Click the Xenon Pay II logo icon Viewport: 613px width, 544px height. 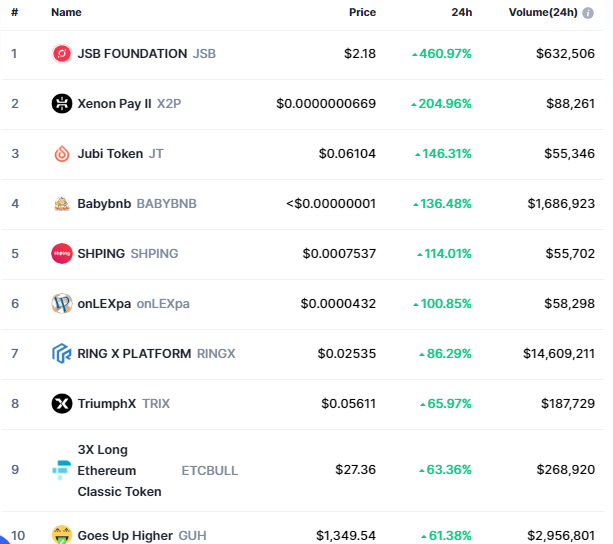pos(62,104)
